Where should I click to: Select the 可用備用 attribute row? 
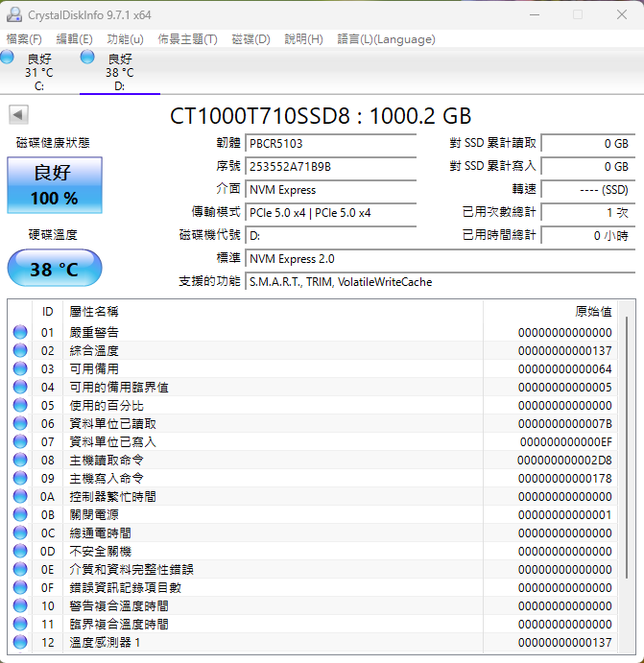click(x=288, y=368)
